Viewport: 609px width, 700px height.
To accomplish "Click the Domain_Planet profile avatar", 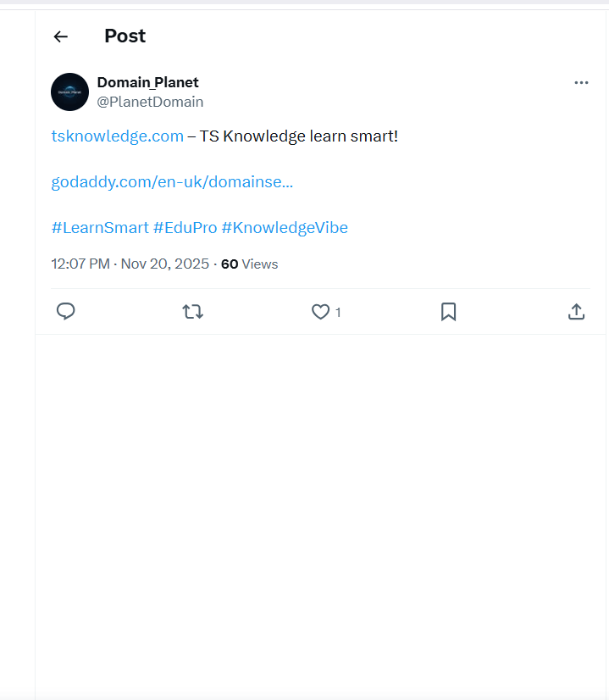I will tap(69, 92).
